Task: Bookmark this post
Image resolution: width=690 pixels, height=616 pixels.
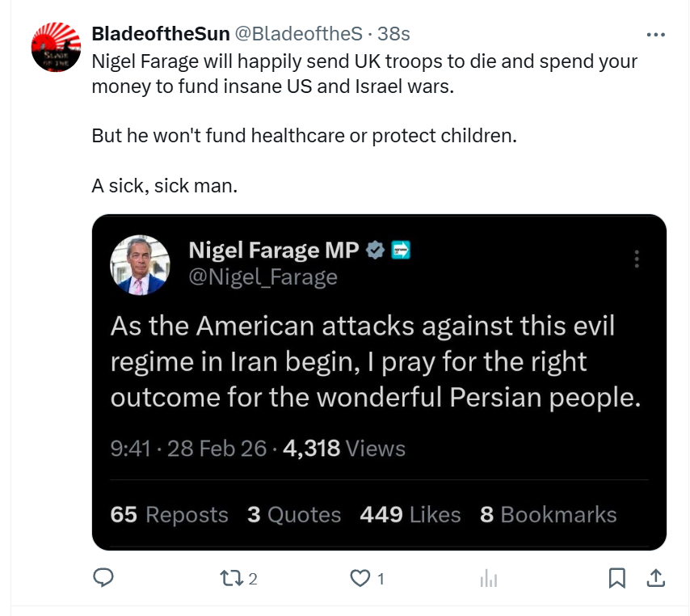Action: point(616,578)
